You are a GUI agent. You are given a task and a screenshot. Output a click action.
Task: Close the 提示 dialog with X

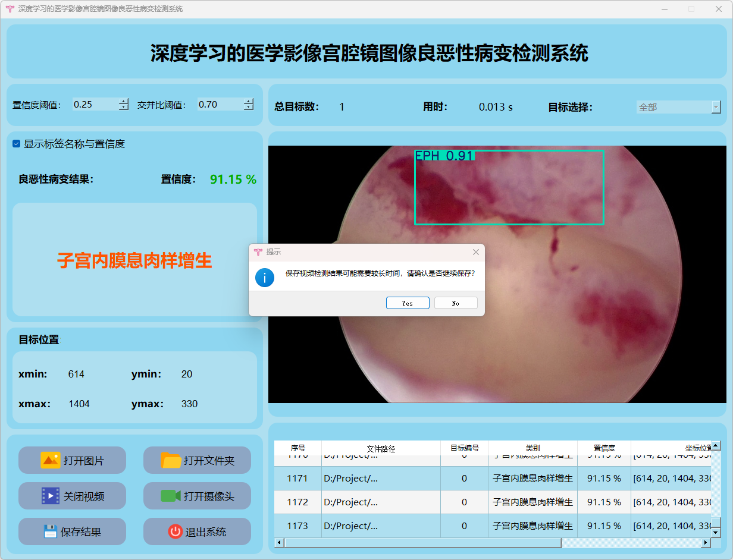(x=475, y=252)
